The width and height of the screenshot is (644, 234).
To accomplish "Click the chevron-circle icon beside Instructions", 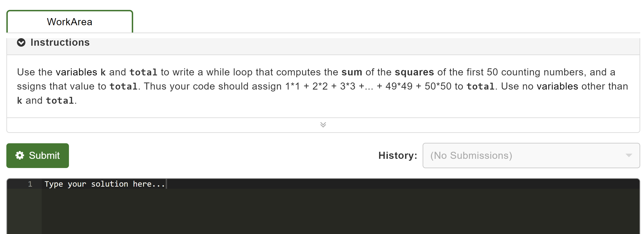I will point(21,42).
